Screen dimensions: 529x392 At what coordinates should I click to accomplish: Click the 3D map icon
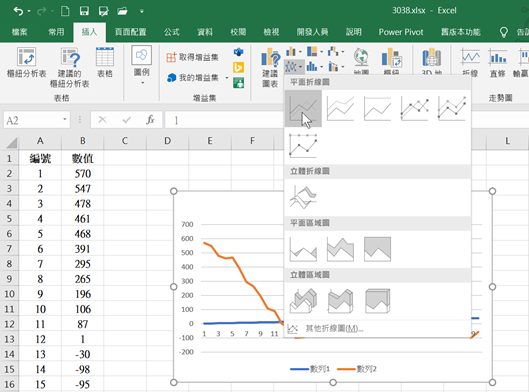[x=431, y=57]
